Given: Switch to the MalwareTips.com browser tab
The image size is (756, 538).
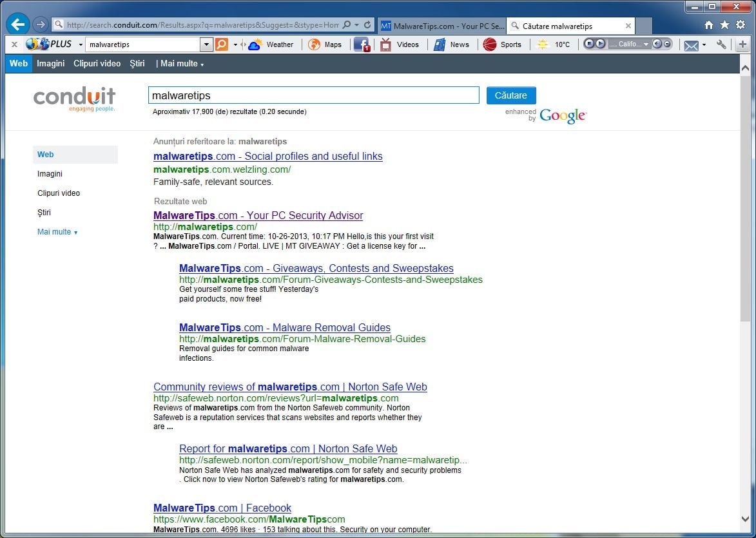Looking at the screenshot, I should (x=442, y=26).
